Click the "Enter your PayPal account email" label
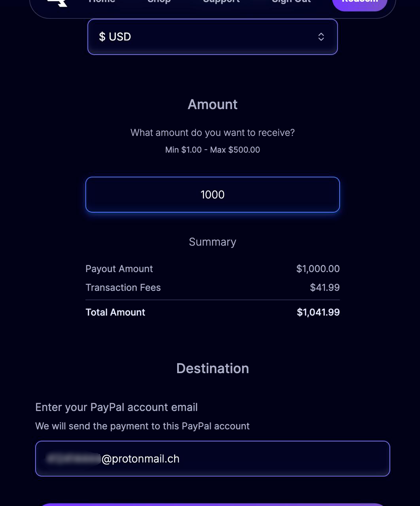Screen dimensions: 420x506 116,407
